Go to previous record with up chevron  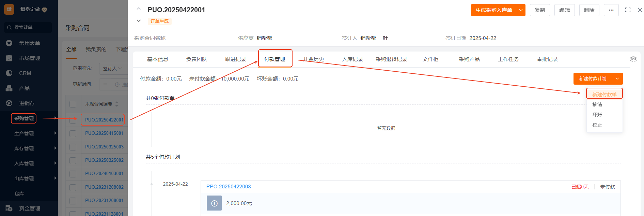click(139, 9)
